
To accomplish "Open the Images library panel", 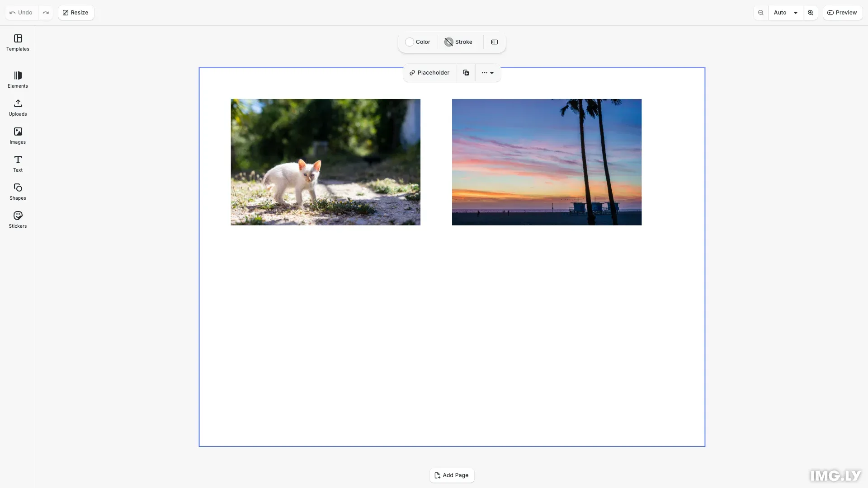I will pyautogui.click(x=17, y=135).
